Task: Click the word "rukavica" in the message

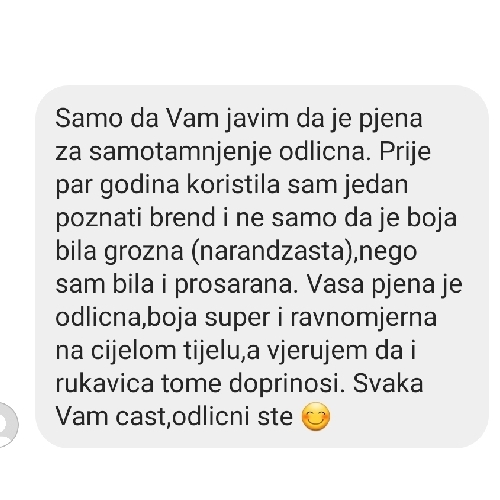Action: click(x=105, y=383)
